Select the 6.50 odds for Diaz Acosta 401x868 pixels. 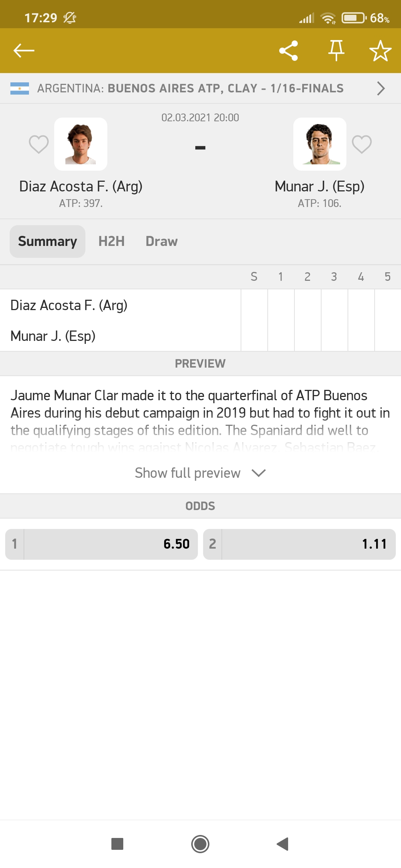tap(101, 544)
